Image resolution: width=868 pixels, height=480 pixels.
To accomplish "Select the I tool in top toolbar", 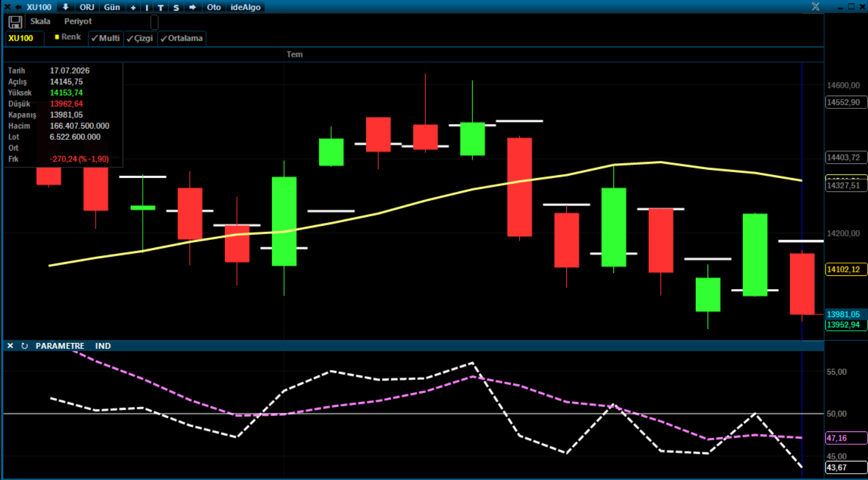I will [147, 7].
